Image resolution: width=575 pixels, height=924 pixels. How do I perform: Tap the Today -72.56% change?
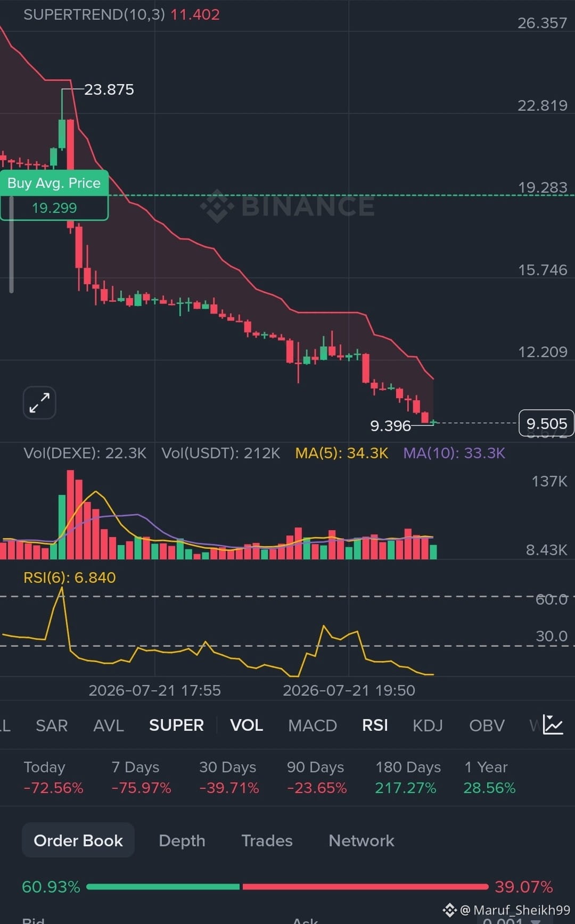pyautogui.click(x=53, y=778)
